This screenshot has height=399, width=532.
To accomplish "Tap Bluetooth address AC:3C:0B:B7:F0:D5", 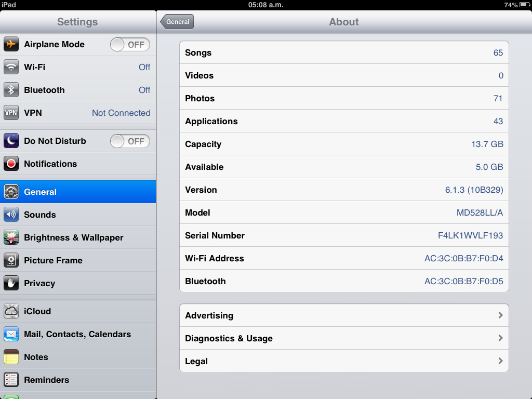I will pos(464,281).
